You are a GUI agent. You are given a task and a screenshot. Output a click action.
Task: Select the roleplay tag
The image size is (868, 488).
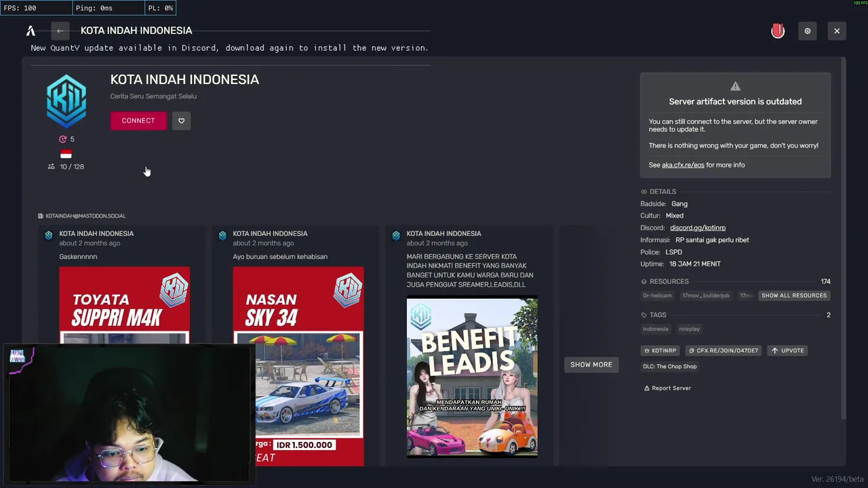tap(689, 329)
